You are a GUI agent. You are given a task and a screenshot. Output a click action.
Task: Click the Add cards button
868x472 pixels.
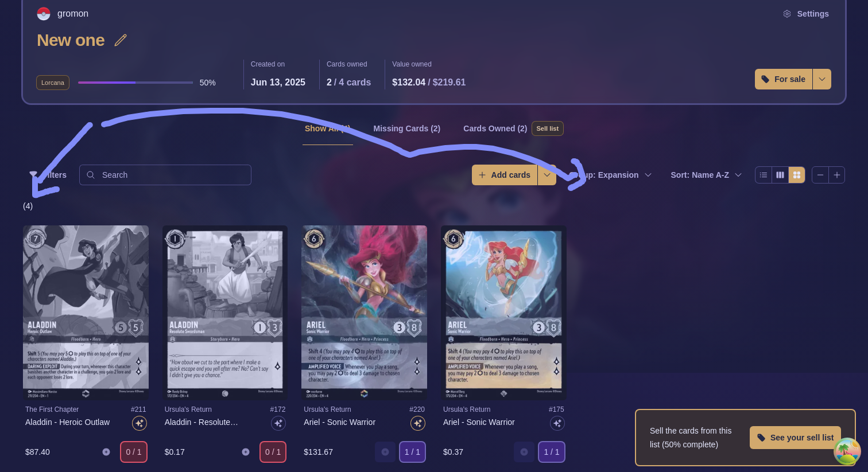(505, 175)
